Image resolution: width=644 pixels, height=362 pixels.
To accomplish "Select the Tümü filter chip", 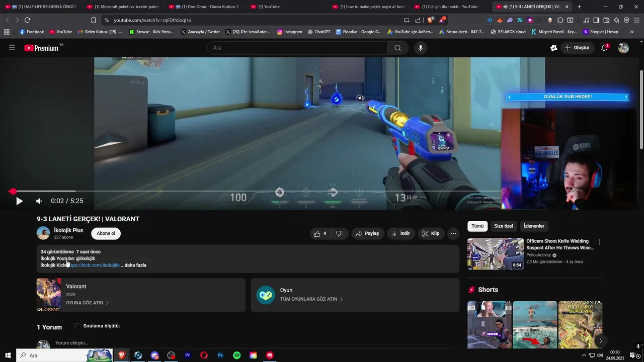I will click(477, 226).
